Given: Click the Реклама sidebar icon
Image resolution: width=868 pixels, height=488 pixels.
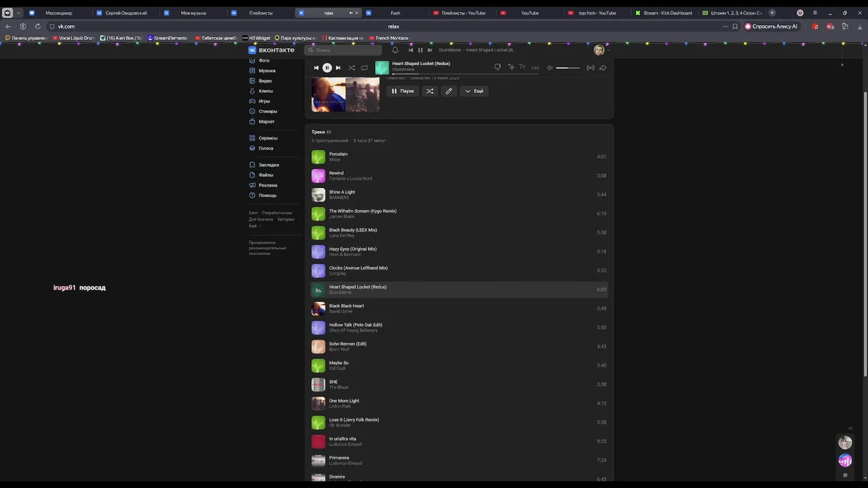Looking at the screenshot, I should coord(252,185).
